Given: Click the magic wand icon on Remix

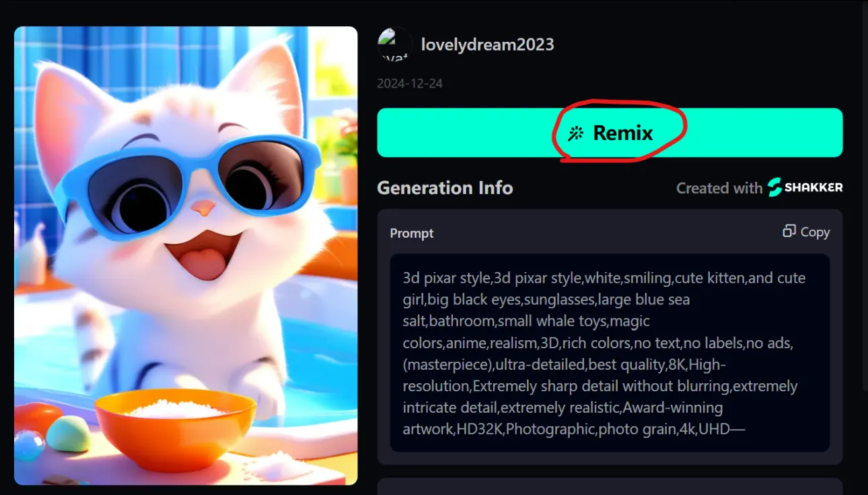Looking at the screenshot, I should 575,133.
